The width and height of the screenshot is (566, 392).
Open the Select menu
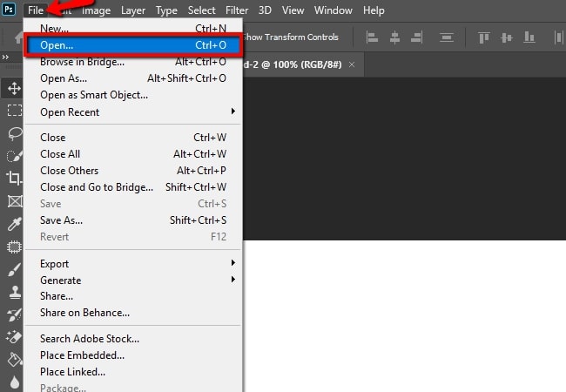(201, 10)
